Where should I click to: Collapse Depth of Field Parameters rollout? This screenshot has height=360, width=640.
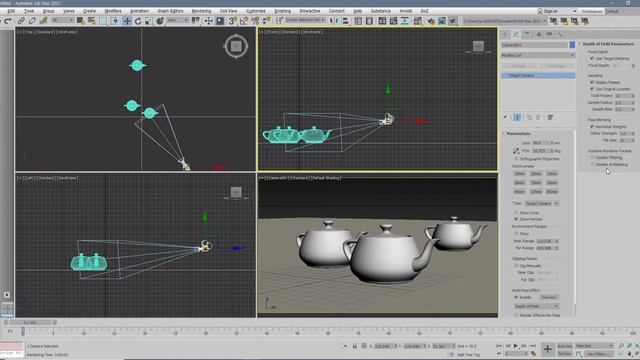click(x=608, y=44)
